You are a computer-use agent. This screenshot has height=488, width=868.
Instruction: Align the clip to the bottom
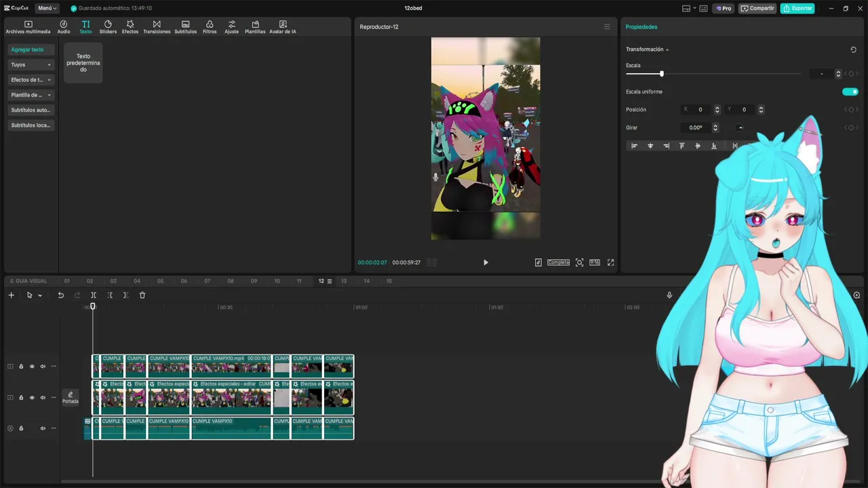coord(713,146)
